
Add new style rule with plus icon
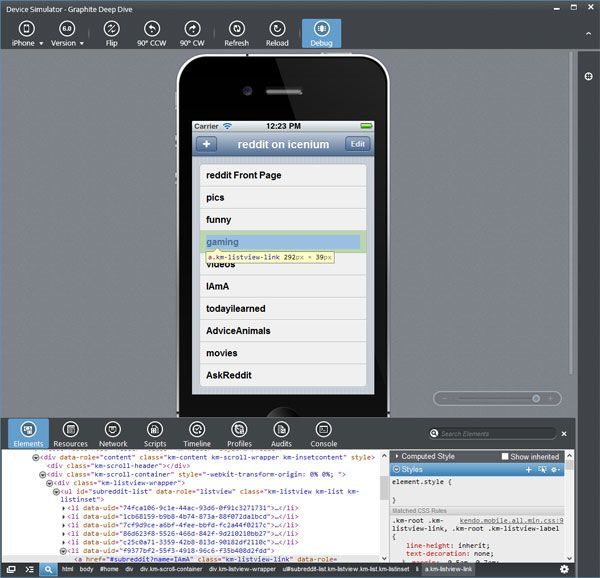(x=529, y=469)
